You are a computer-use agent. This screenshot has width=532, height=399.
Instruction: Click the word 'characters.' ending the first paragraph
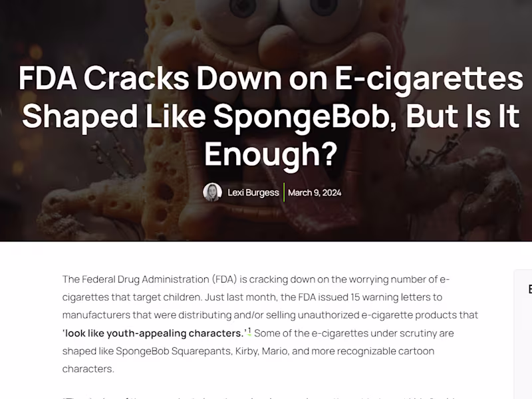pyautogui.click(x=88, y=369)
